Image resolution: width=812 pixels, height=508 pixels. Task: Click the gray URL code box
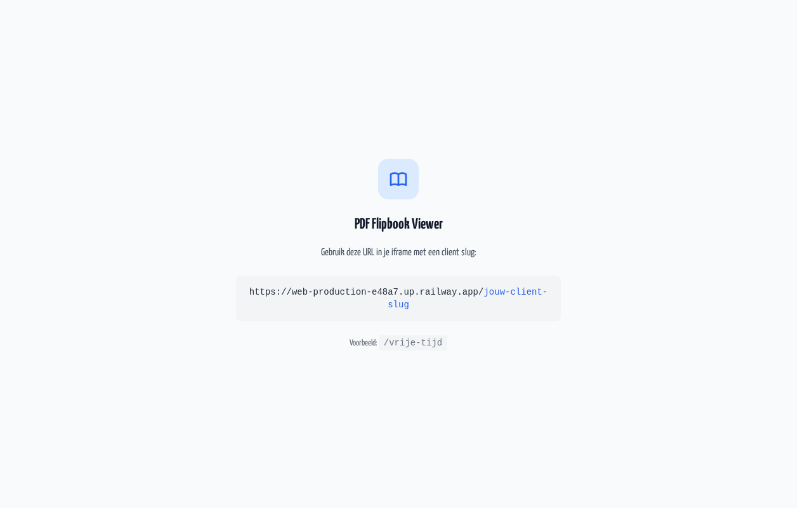point(398,298)
